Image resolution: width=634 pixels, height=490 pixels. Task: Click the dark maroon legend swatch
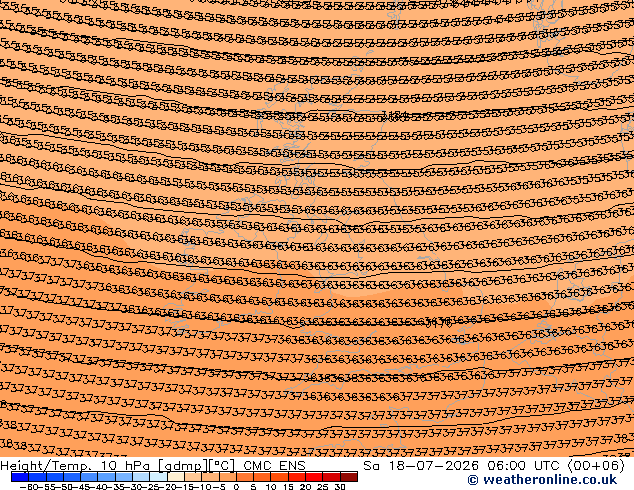click(x=349, y=477)
